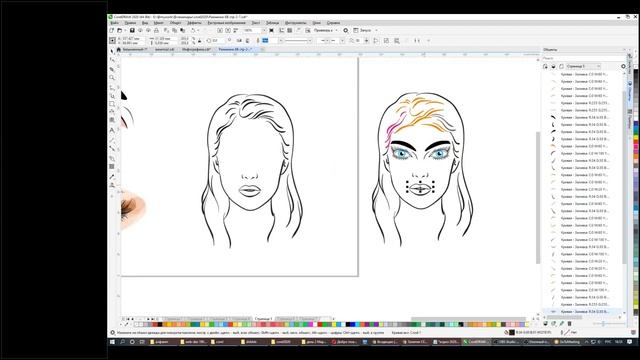This screenshot has height=360, width=640.
Task: Toggle show rulers button
Action: point(282,30)
